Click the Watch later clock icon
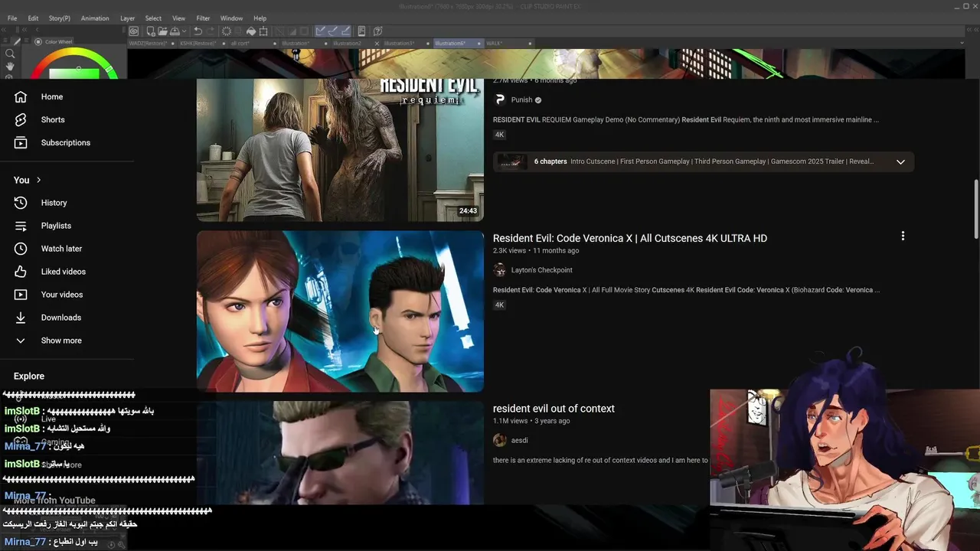Screen dimensions: 980x551 [x=21, y=249]
